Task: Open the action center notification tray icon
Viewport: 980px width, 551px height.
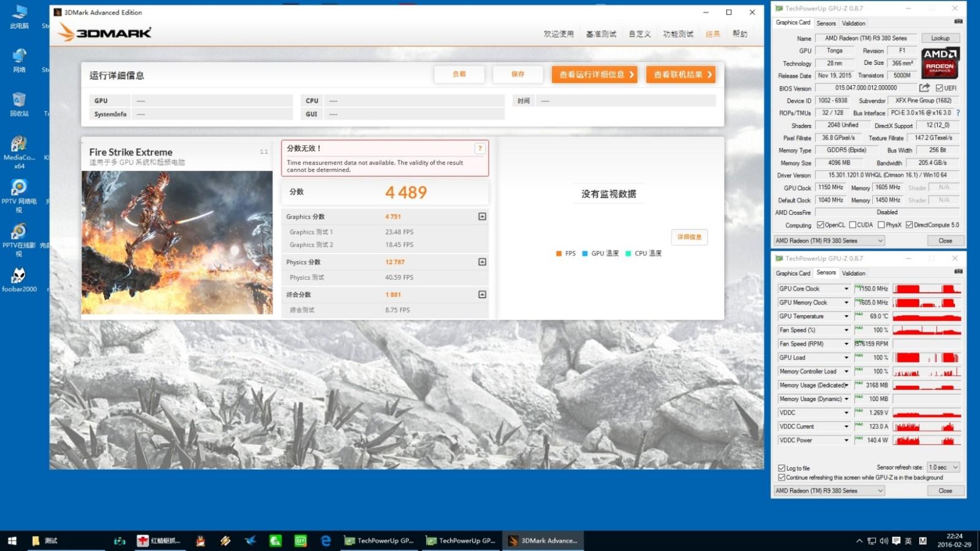Action: click(x=896, y=541)
